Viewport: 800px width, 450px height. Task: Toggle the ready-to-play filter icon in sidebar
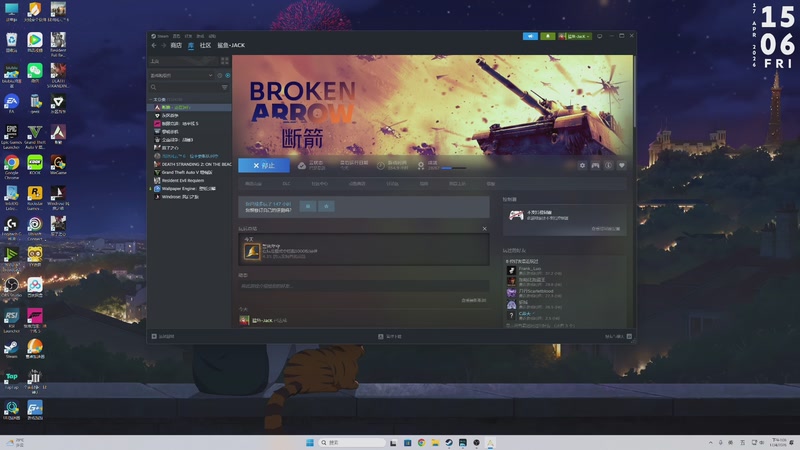228,76
